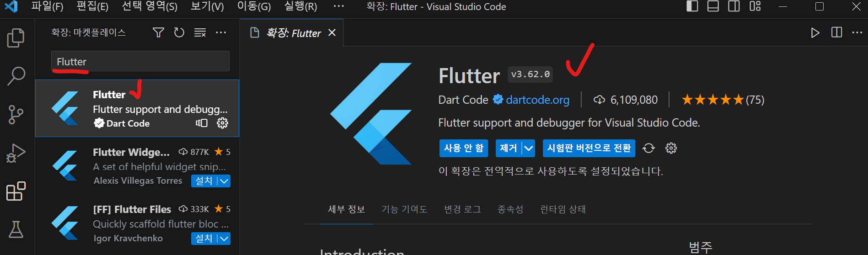868x255 pixels.
Task: Click sync-ignored icon on Flutter list item
Action: 202,123
